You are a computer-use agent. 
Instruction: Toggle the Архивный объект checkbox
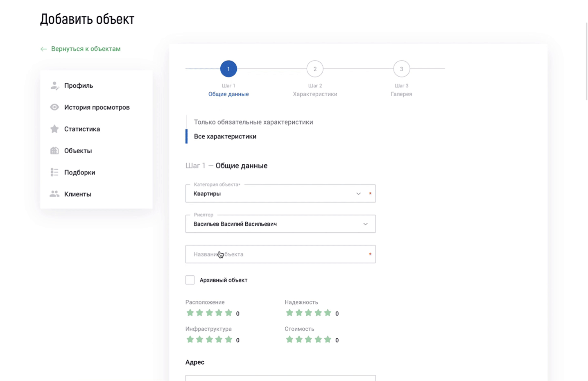(190, 280)
